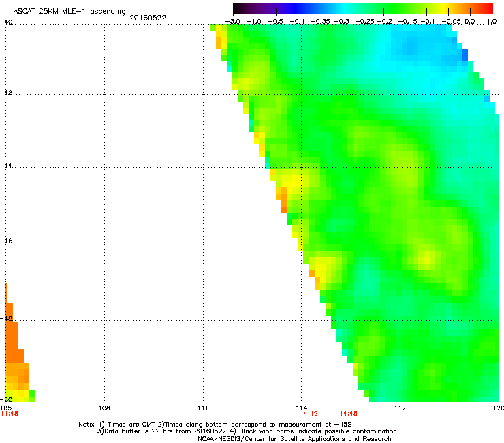Click the '-0.5' color scale label
The height and width of the screenshot is (443, 504).
tap(275, 22)
